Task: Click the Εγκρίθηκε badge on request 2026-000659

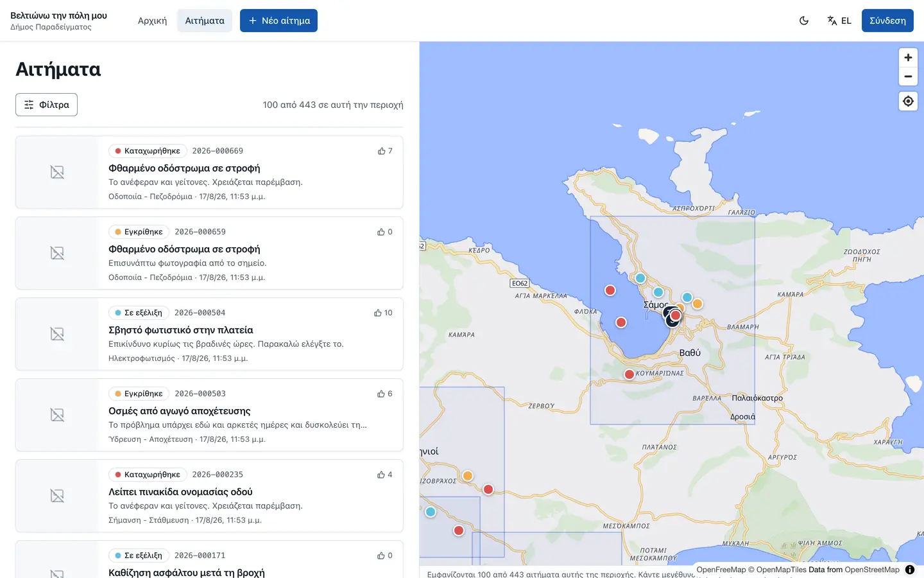Action: (139, 232)
